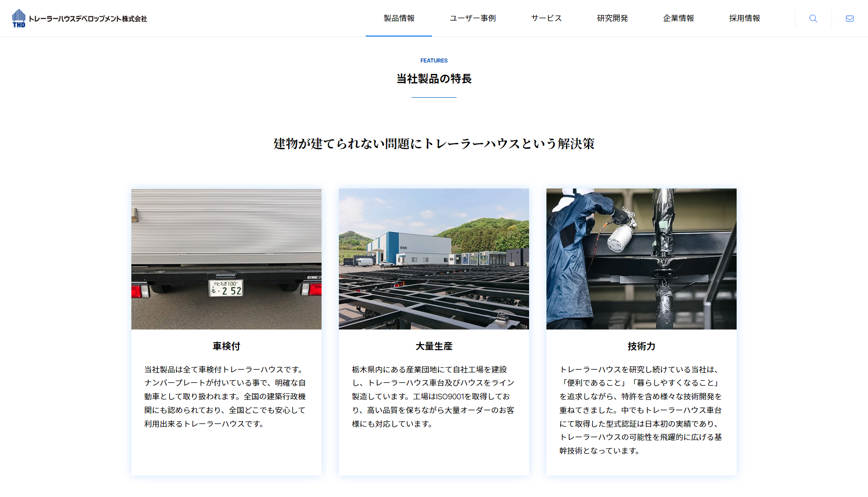
Task: Click the blue FEATURES label
Action: coord(434,61)
